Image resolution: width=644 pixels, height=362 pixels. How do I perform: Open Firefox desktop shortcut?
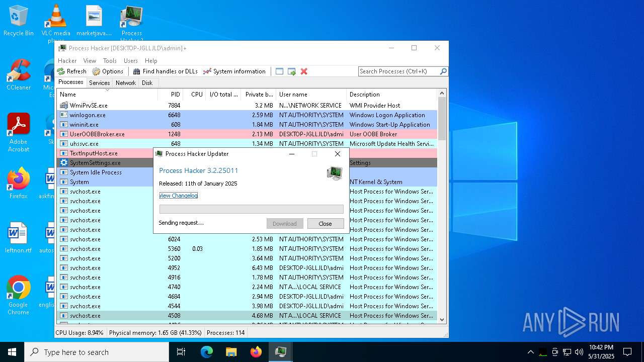coord(19,183)
